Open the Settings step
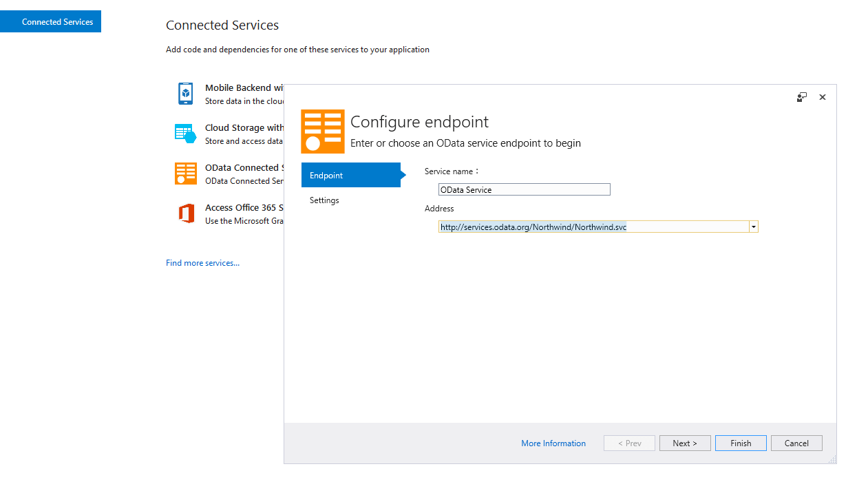Screen dimensions: 868x482 click(x=324, y=200)
